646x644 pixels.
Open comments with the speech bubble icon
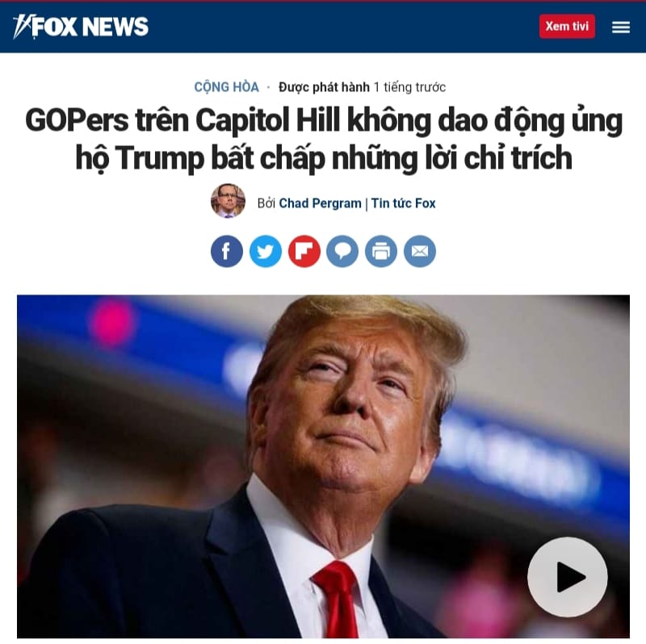pos(342,251)
